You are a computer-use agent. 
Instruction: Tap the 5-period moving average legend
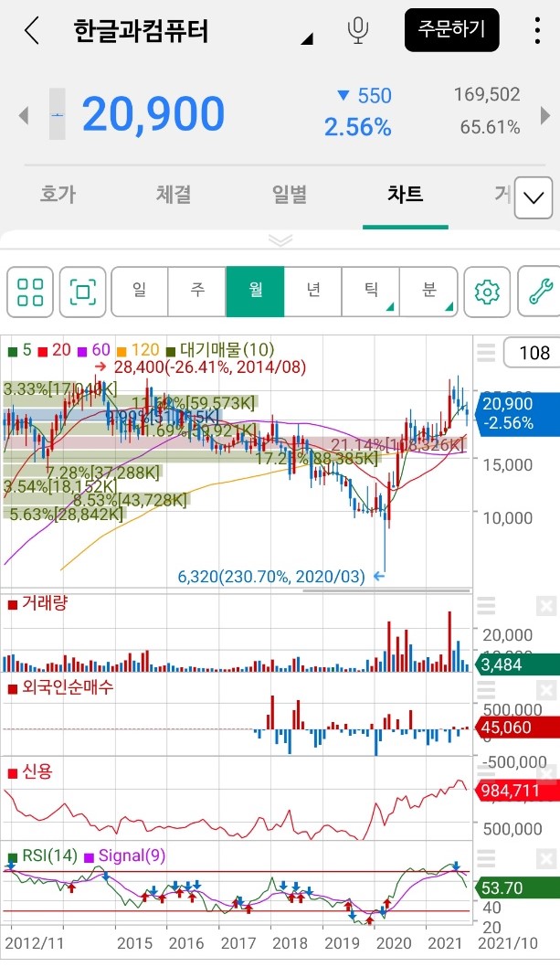tap(20, 350)
